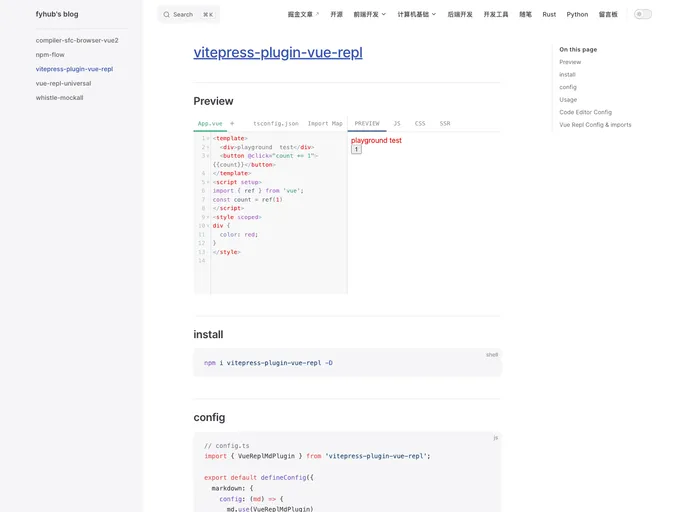Switch to the SSR output tab
The width and height of the screenshot is (688, 512).
pyautogui.click(x=445, y=123)
